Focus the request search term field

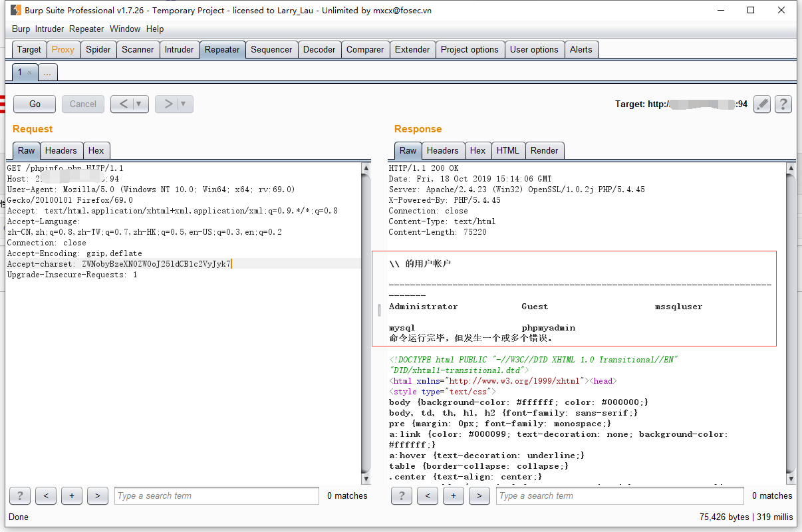point(217,495)
